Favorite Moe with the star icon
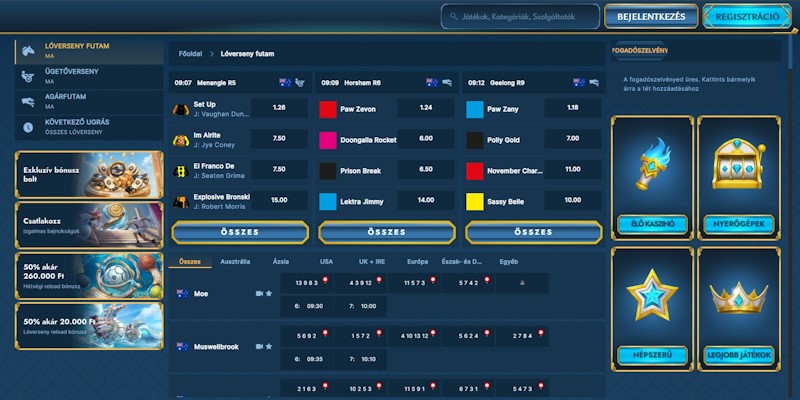Viewport: 800px width, 400px height. tap(269, 294)
